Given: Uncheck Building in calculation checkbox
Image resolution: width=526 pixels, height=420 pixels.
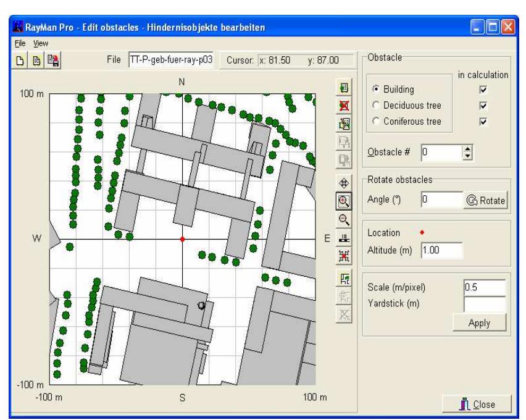Looking at the screenshot, I should [483, 90].
